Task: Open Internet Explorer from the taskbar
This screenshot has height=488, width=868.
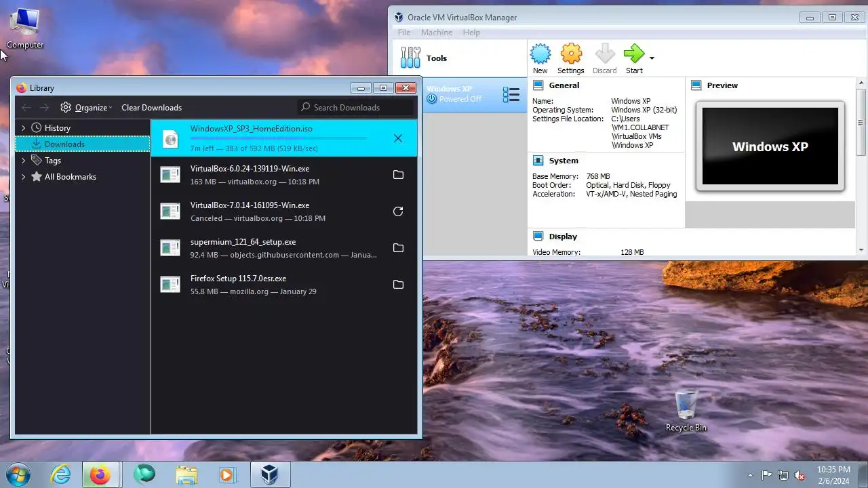Action: click(x=61, y=475)
